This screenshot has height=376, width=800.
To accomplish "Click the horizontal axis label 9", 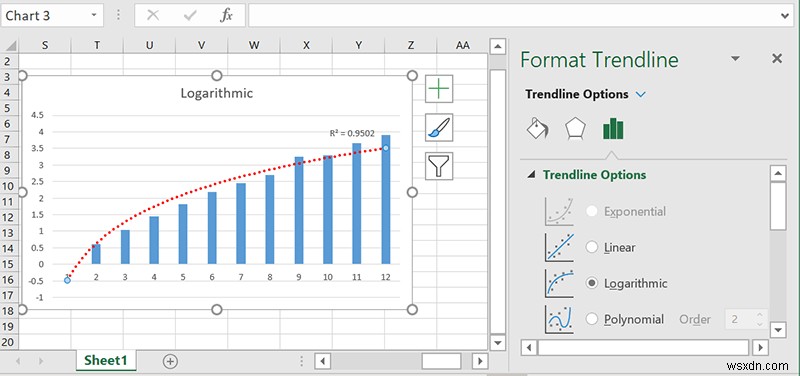I will pos(299,277).
